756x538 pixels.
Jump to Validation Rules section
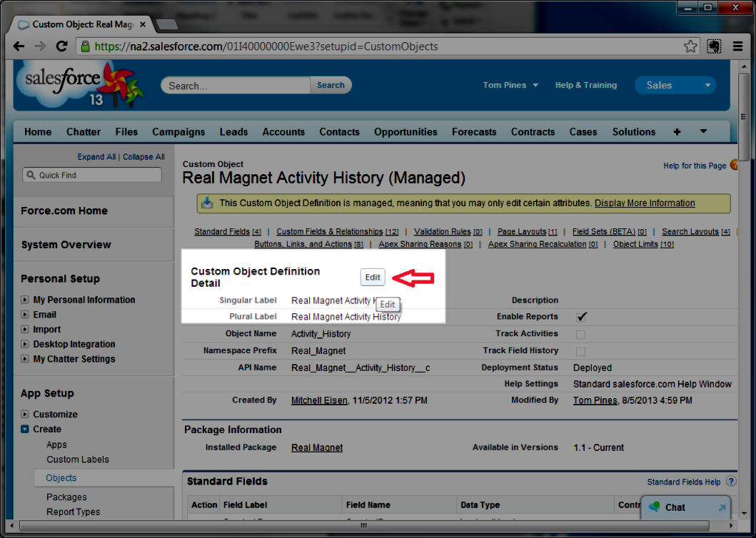click(x=442, y=231)
